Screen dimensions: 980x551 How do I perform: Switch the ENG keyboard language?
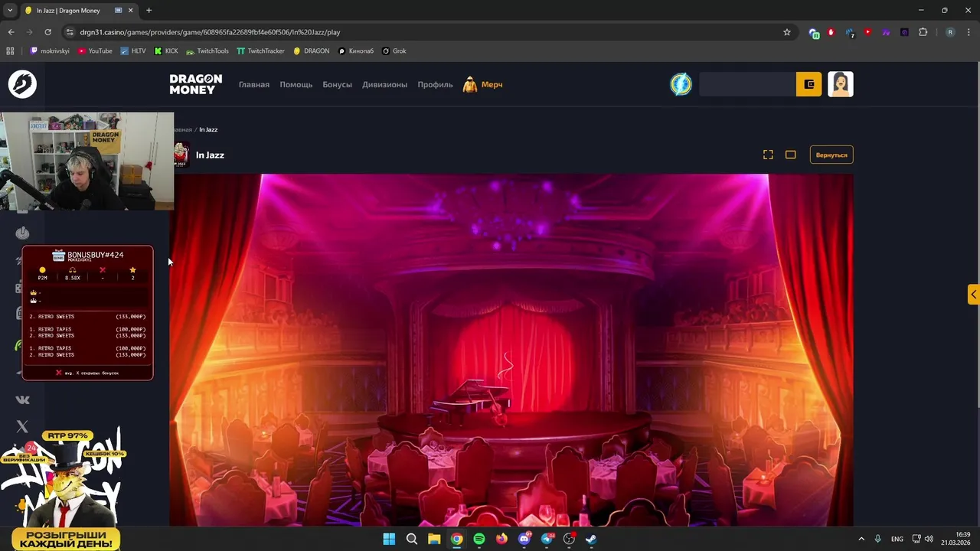897,539
